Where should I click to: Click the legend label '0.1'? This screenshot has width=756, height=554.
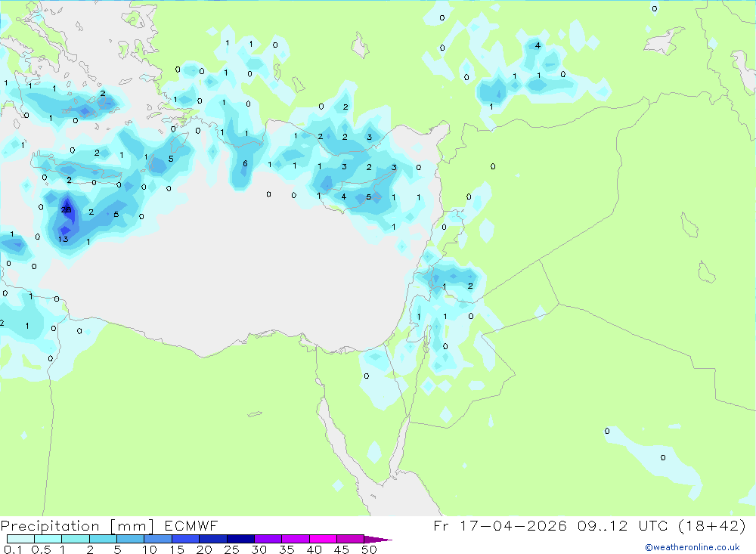pyautogui.click(x=13, y=549)
